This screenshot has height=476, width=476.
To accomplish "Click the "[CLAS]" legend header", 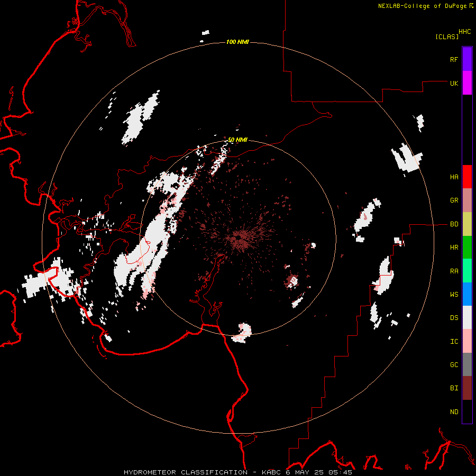I will (x=447, y=36).
